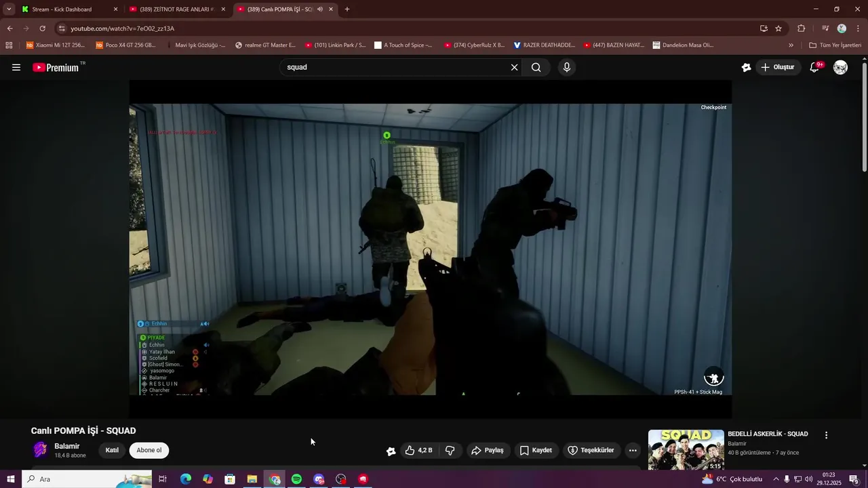Dislike the video with thumbs down
The image size is (868, 488).
click(x=450, y=450)
